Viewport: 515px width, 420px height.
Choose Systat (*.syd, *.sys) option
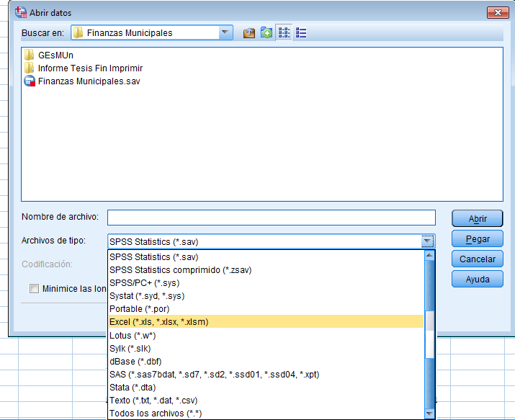click(267, 296)
